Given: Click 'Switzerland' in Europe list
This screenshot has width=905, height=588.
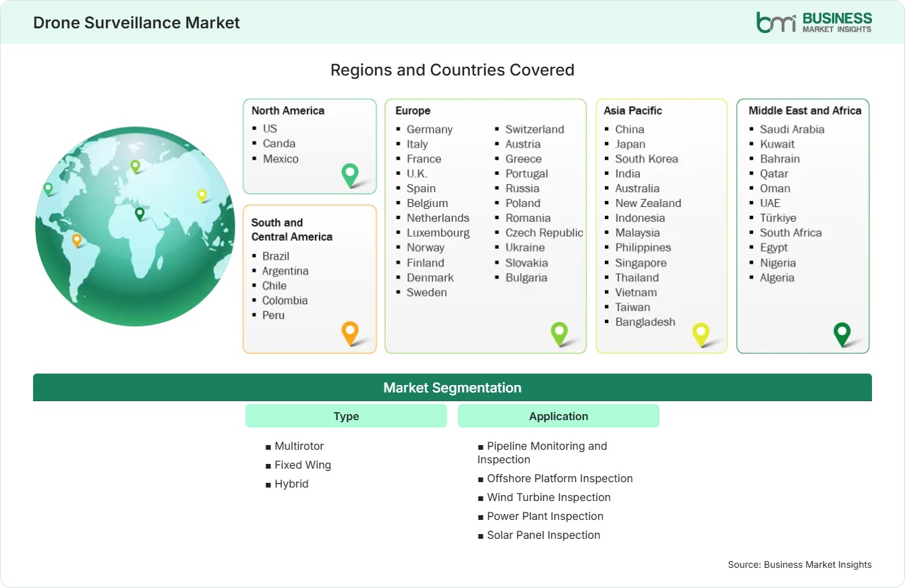Looking at the screenshot, I should (535, 129).
